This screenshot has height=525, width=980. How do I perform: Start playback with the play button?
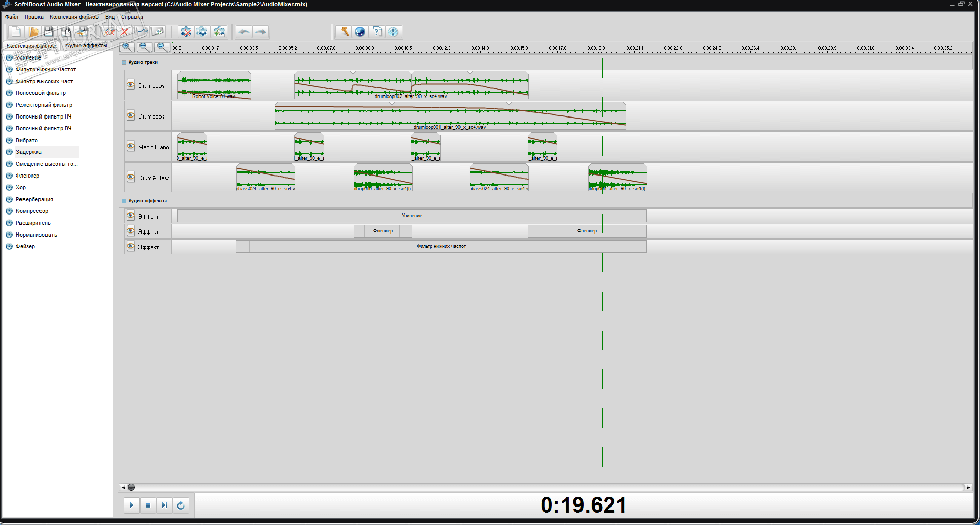132,505
